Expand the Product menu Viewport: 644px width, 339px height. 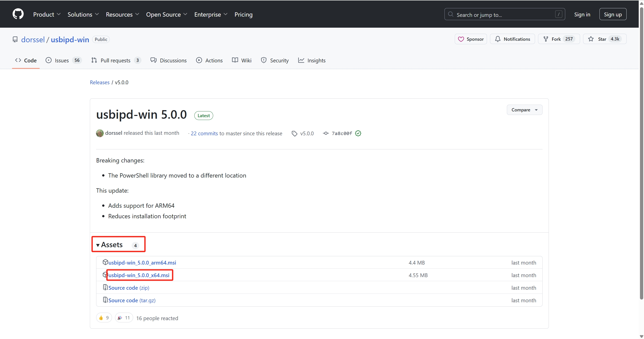click(x=47, y=14)
